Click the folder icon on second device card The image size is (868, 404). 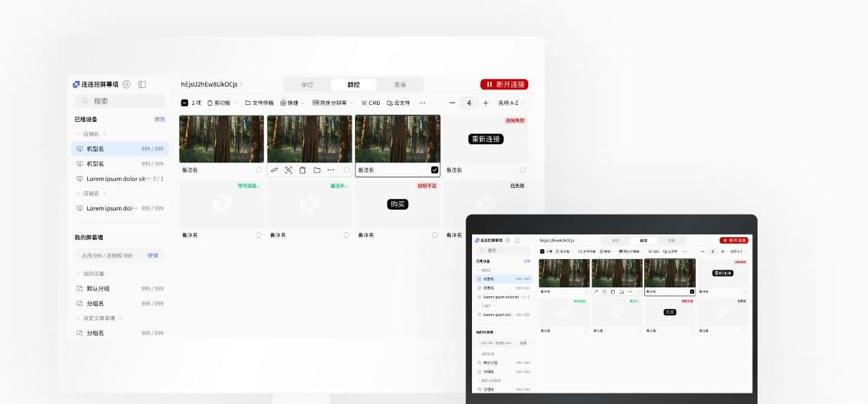click(x=317, y=170)
